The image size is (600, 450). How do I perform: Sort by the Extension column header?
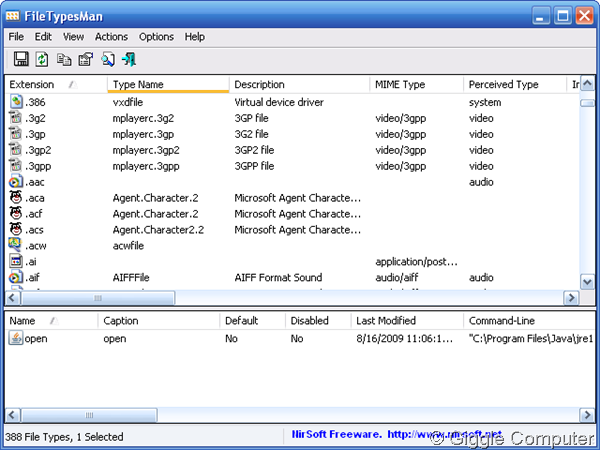point(56,85)
